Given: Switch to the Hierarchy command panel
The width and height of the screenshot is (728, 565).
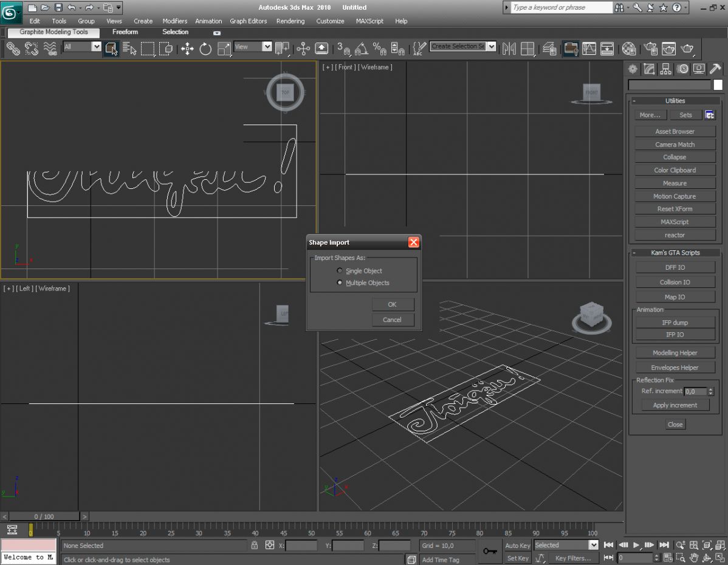Looking at the screenshot, I should [x=666, y=69].
